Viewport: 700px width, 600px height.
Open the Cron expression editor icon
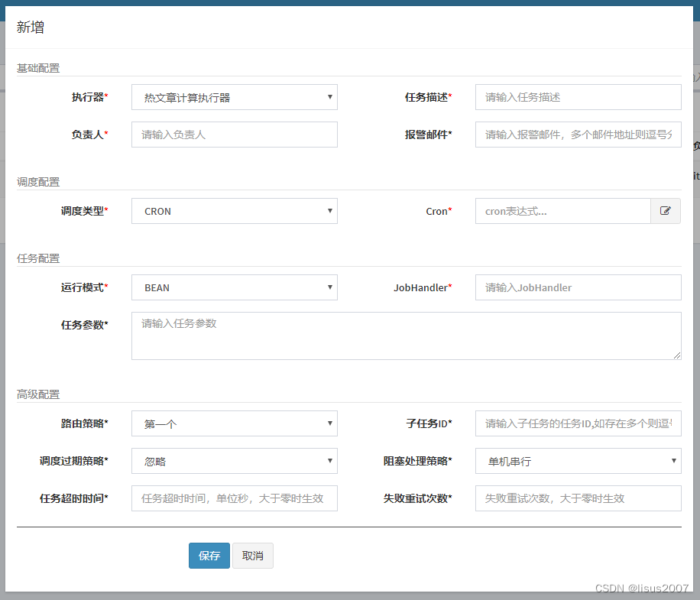[x=666, y=211]
